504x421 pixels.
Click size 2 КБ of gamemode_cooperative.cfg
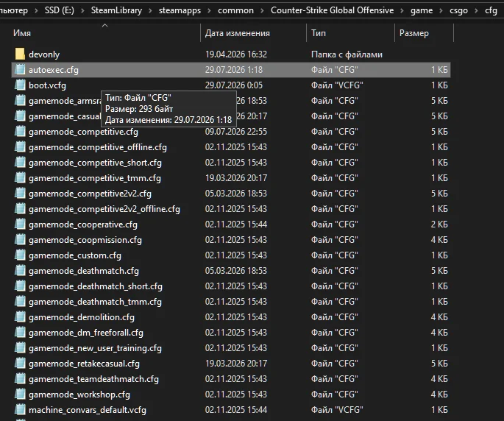coord(439,224)
